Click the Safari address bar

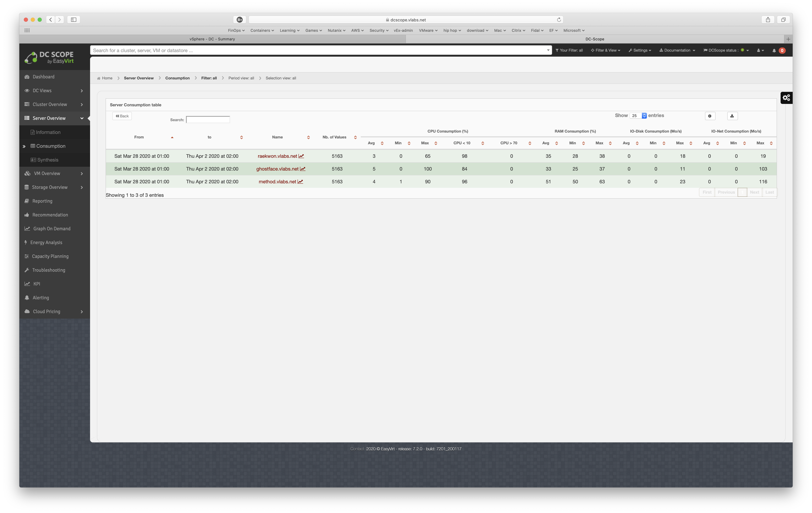pos(406,20)
